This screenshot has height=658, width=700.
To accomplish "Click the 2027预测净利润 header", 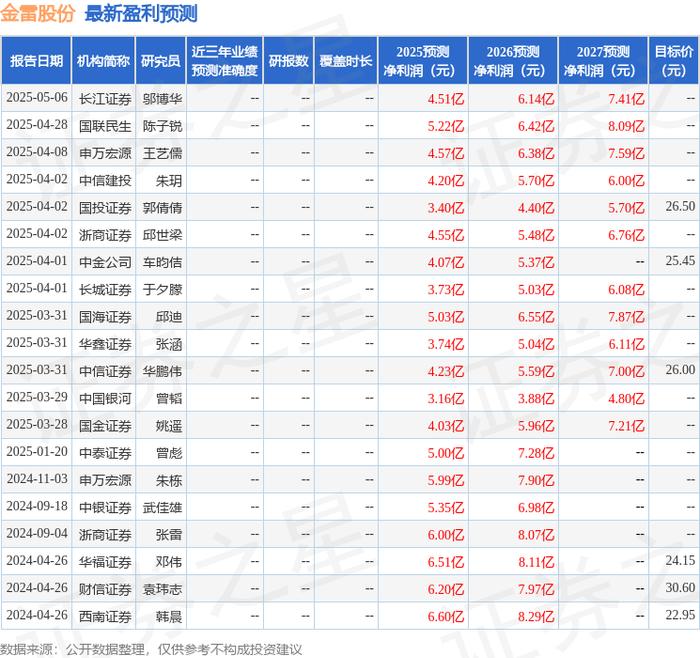I will click(603, 61).
